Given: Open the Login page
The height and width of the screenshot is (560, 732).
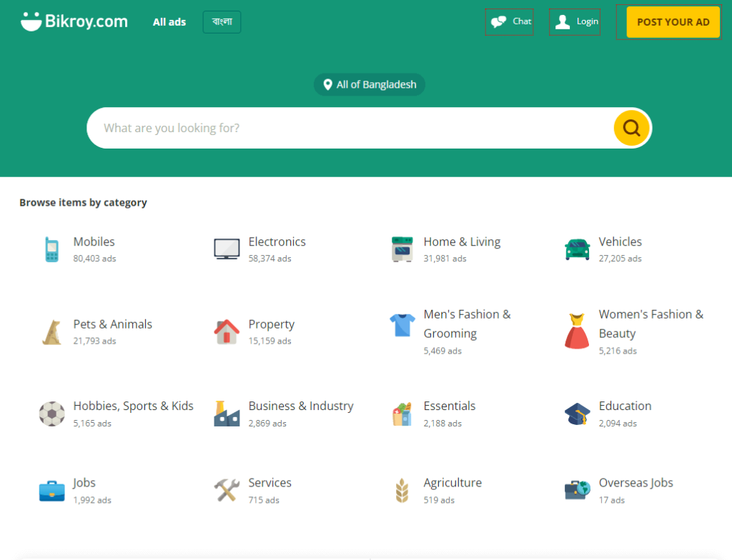Looking at the screenshot, I should pos(574,21).
